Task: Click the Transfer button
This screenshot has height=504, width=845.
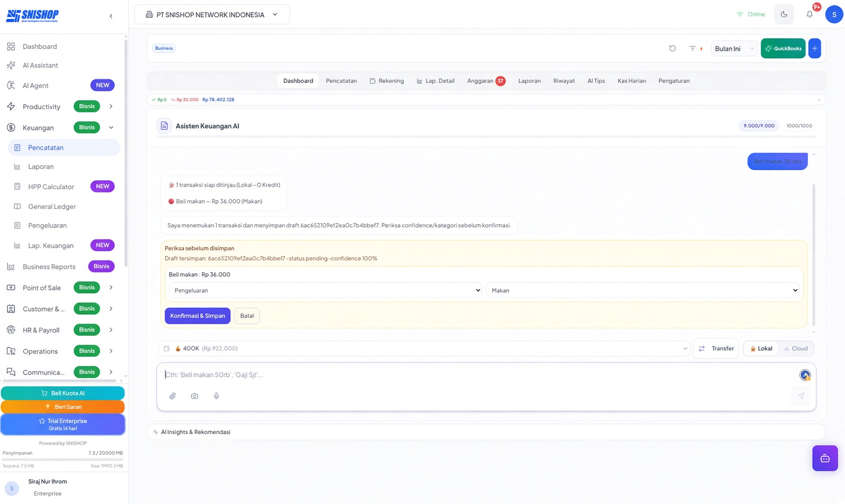Action: pyautogui.click(x=716, y=348)
